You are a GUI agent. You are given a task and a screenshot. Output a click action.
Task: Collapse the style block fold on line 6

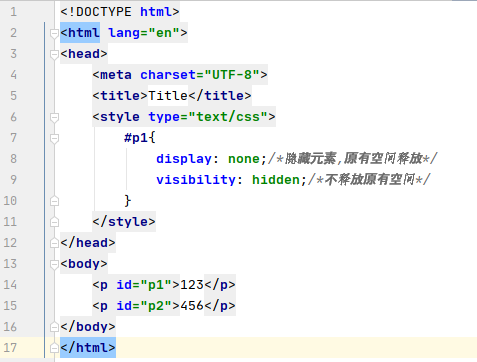tap(54, 117)
